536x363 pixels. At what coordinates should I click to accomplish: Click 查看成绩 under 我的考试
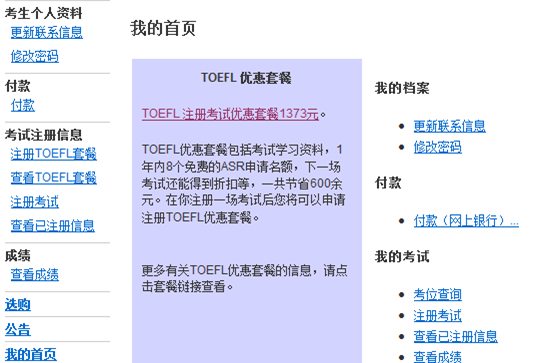coord(438,357)
